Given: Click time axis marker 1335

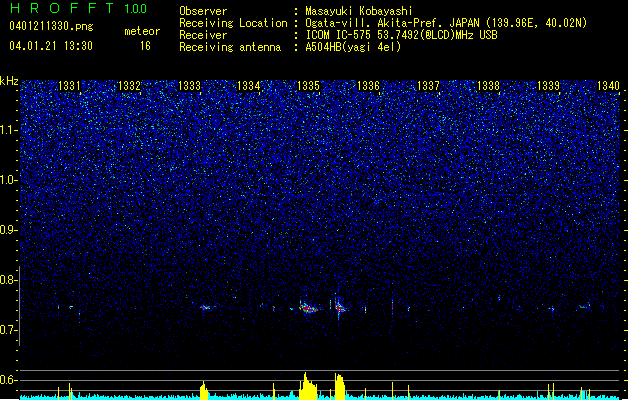Looking at the screenshot, I should 308,86.
